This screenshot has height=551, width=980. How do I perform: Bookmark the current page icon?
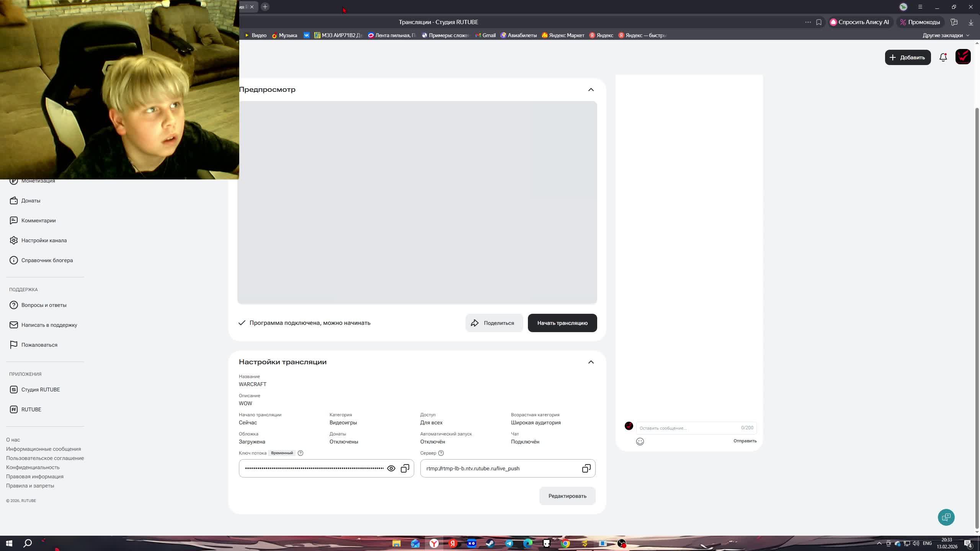(x=819, y=22)
